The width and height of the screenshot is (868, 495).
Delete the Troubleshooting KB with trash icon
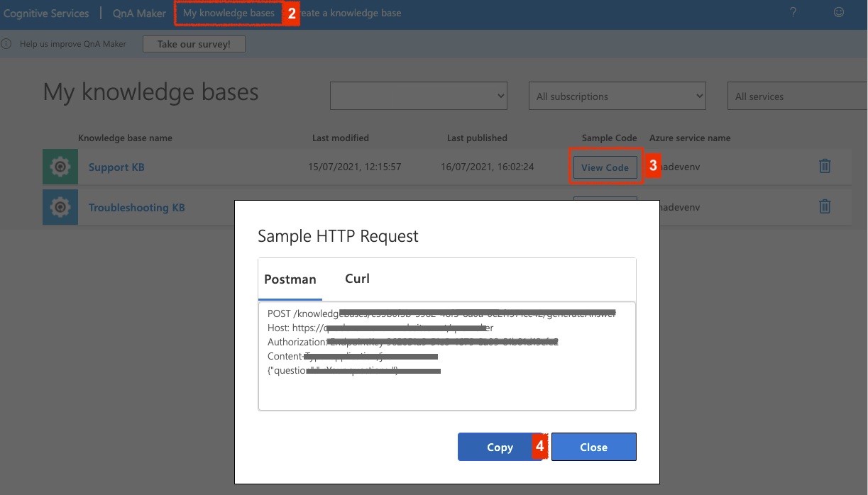click(x=825, y=207)
